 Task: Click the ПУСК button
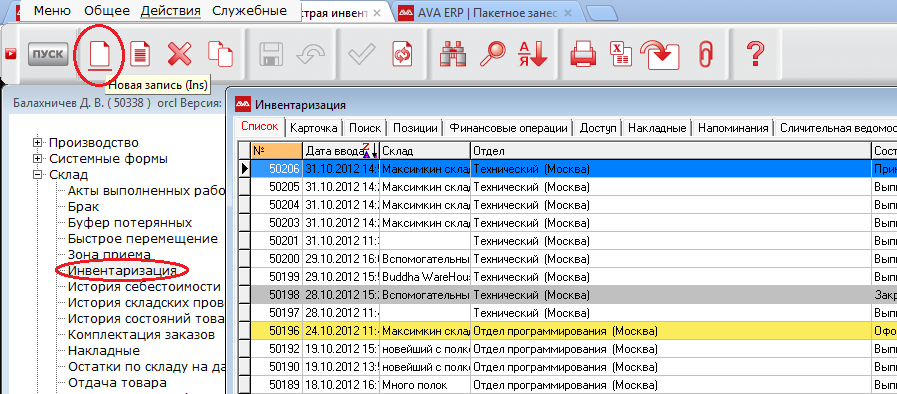(x=48, y=54)
